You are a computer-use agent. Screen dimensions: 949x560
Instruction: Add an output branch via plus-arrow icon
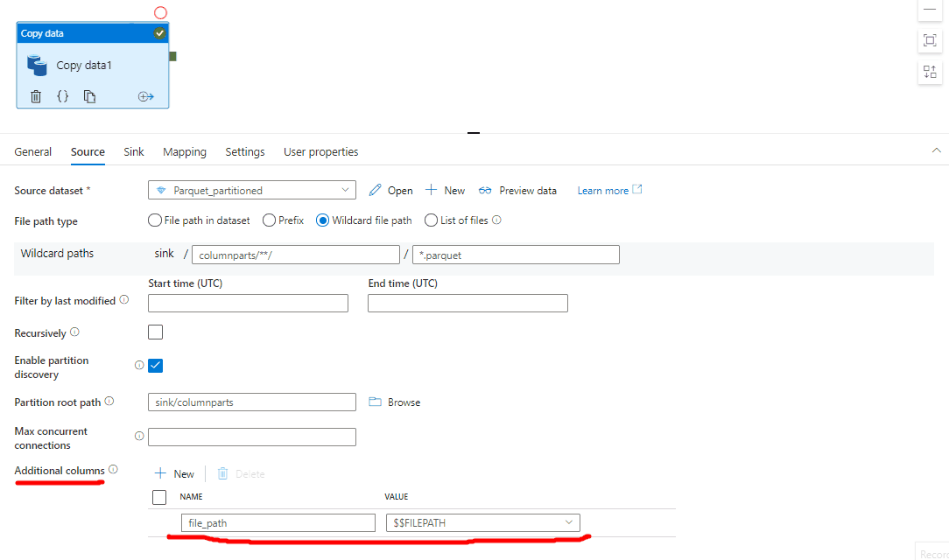click(145, 96)
